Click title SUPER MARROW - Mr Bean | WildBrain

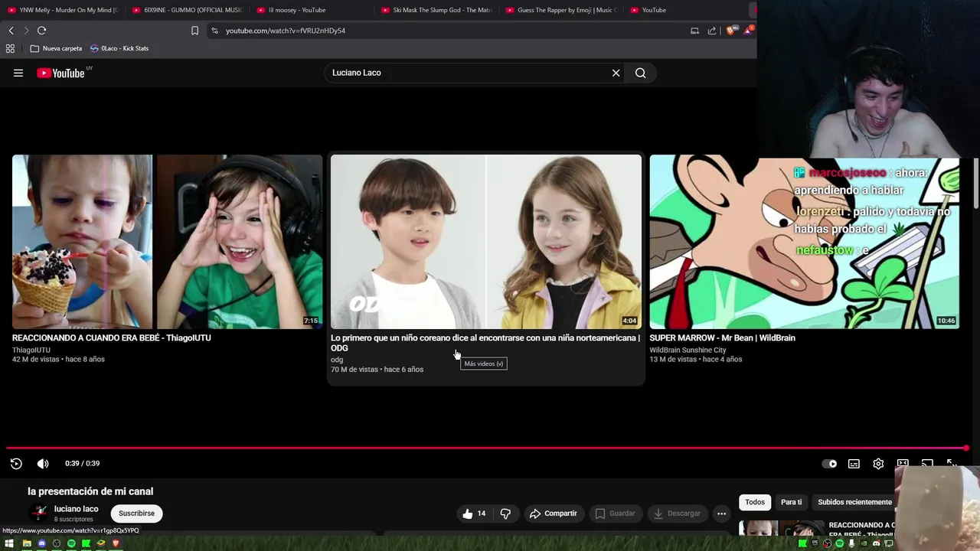[x=722, y=337]
